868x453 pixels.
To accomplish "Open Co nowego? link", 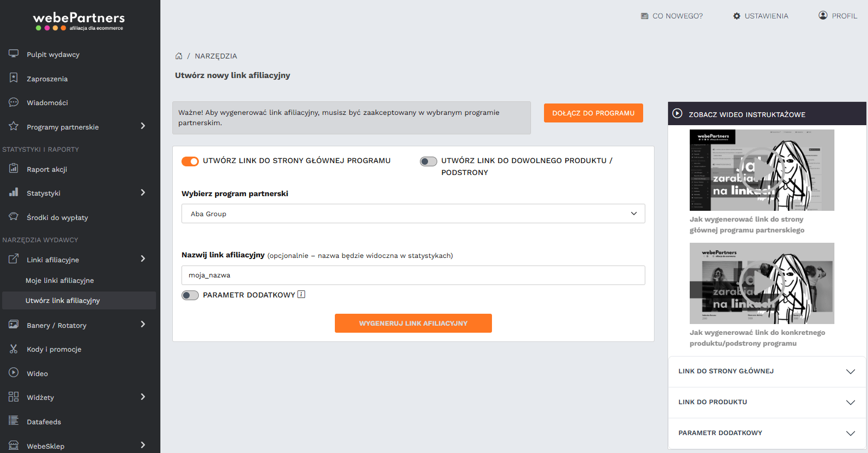I will point(672,16).
